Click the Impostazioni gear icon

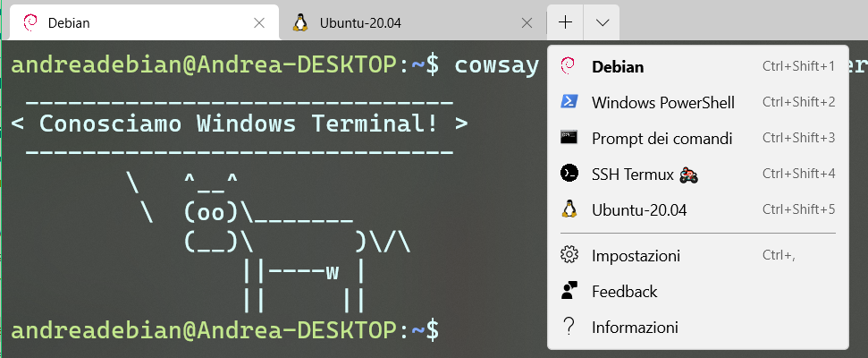pos(569,255)
